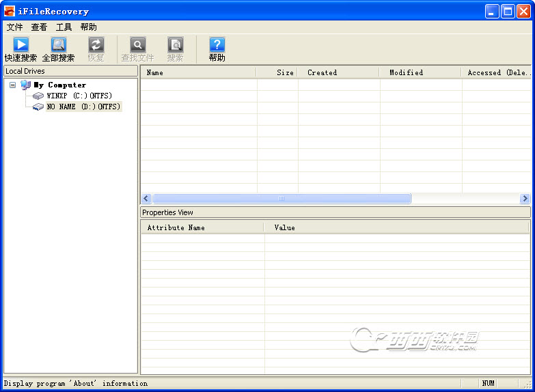Open the 查看 menu
Image resolution: width=535 pixels, height=392 pixels.
point(39,27)
